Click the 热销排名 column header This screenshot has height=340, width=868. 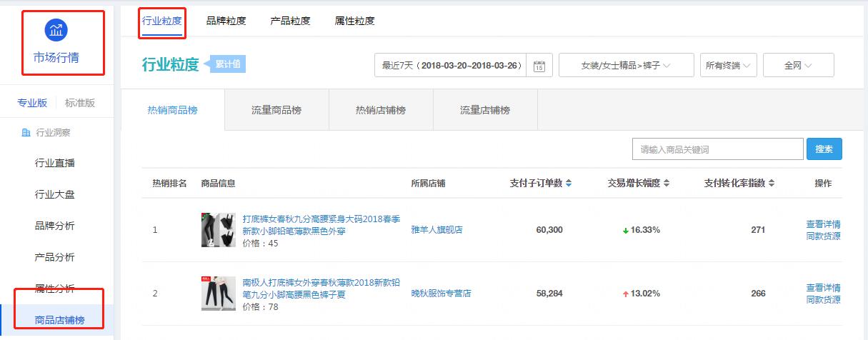(x=169, y=183)
